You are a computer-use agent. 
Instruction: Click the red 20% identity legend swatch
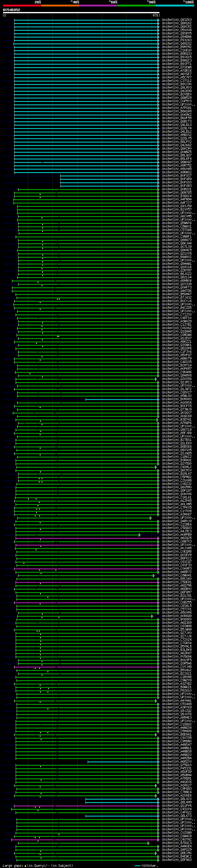pyautogui.click(x=22, y=6)
